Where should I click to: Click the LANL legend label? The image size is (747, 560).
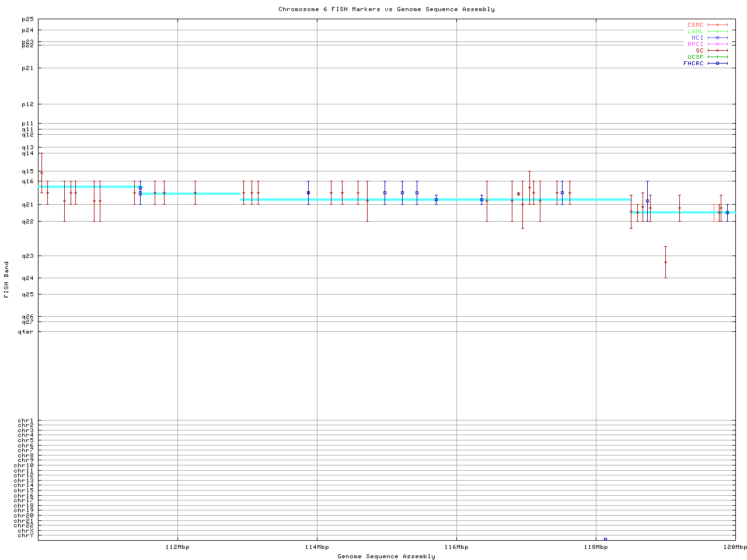click(x=696, y=32)
